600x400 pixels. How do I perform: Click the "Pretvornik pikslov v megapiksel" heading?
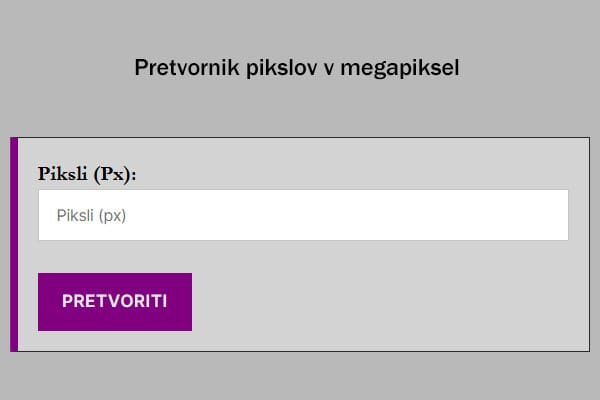[297, 68]
